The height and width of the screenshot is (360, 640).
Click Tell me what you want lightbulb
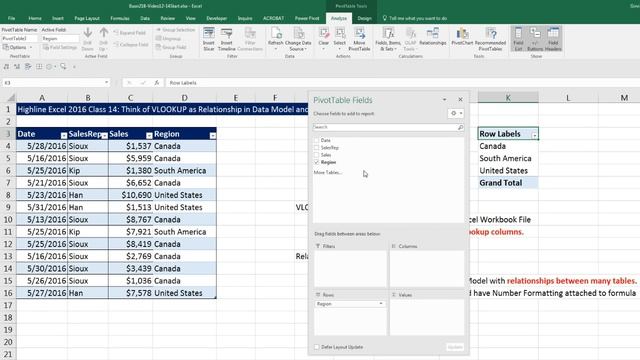(x=384, y=18)
